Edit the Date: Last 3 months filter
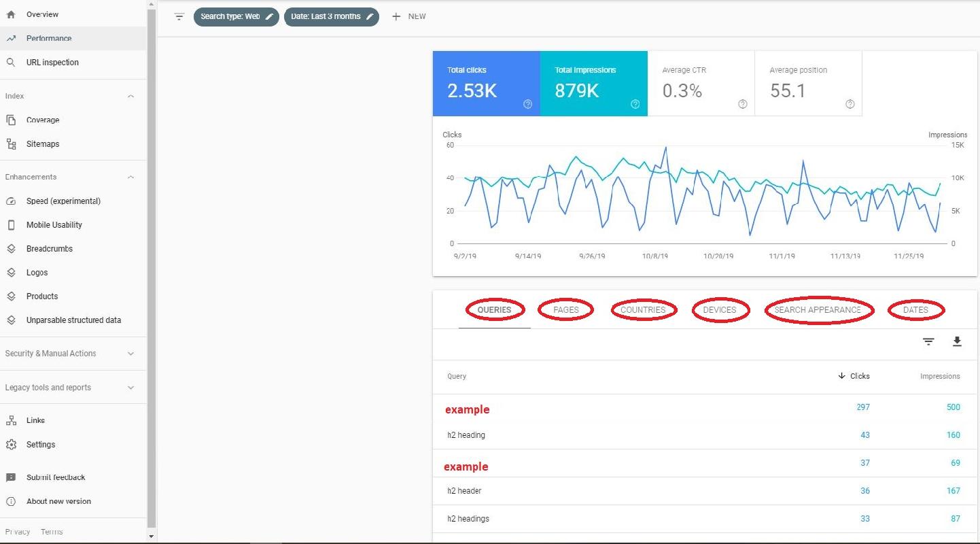The width and height of the screenshot is (980, 544). (332, 16)
